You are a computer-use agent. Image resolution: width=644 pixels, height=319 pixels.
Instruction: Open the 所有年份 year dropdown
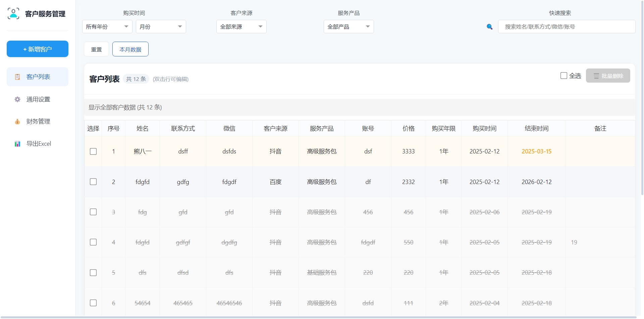107,27
